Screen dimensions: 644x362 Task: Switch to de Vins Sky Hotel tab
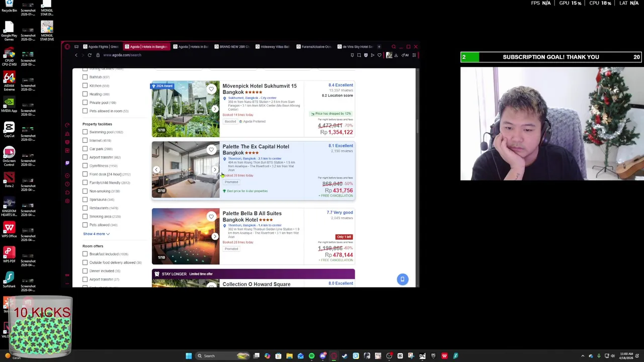355,47
